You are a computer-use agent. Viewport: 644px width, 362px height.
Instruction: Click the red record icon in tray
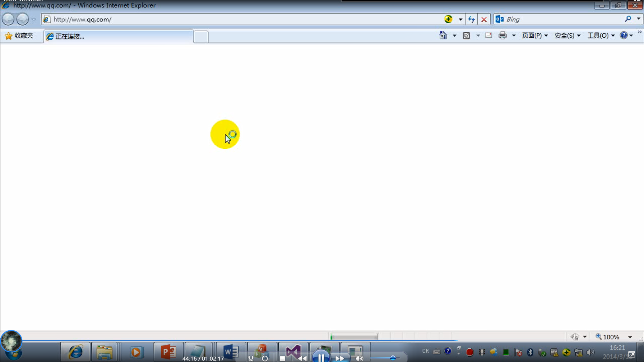[x=469, y=352]
